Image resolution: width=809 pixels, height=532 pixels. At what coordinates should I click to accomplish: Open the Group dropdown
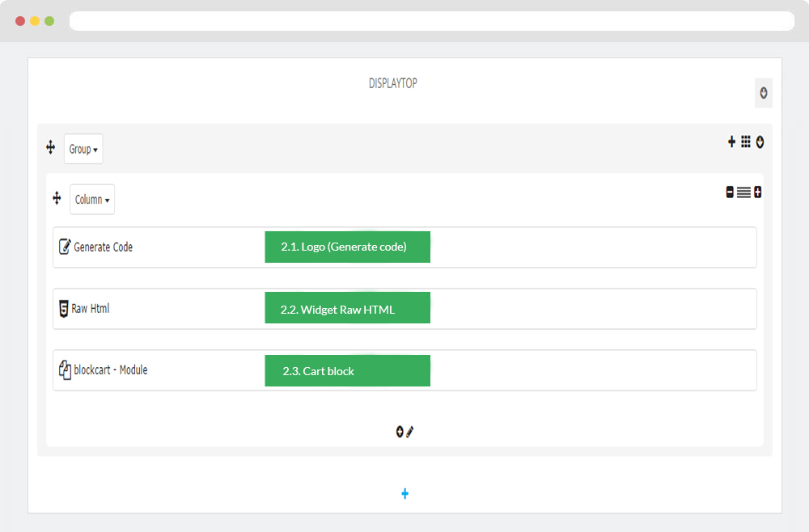coord(83,149)
